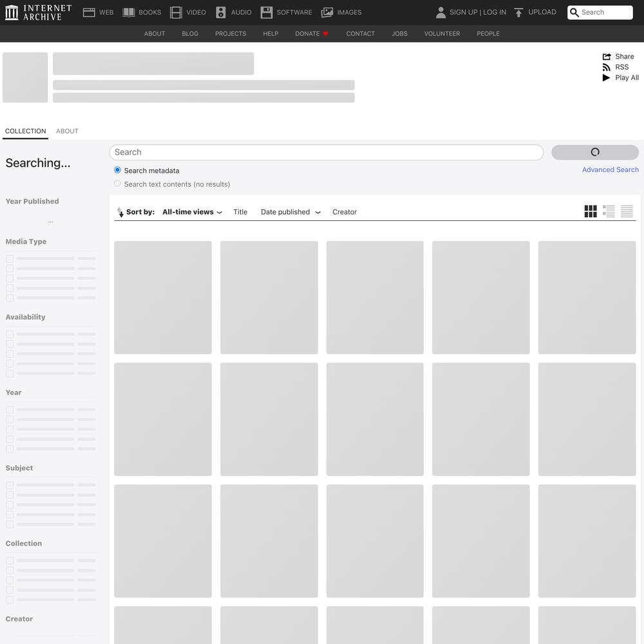Open the Video section icon
The height and width of the screenshot is (644, 644).
click(176, 12)
